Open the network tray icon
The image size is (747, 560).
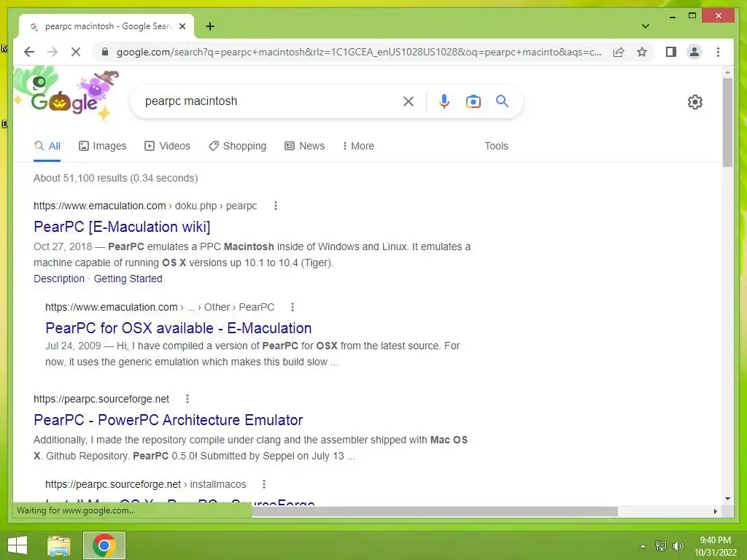pos(661,545)
